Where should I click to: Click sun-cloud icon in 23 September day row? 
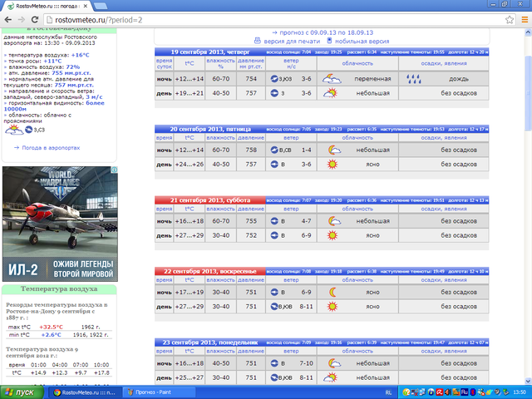click(331, 377)
